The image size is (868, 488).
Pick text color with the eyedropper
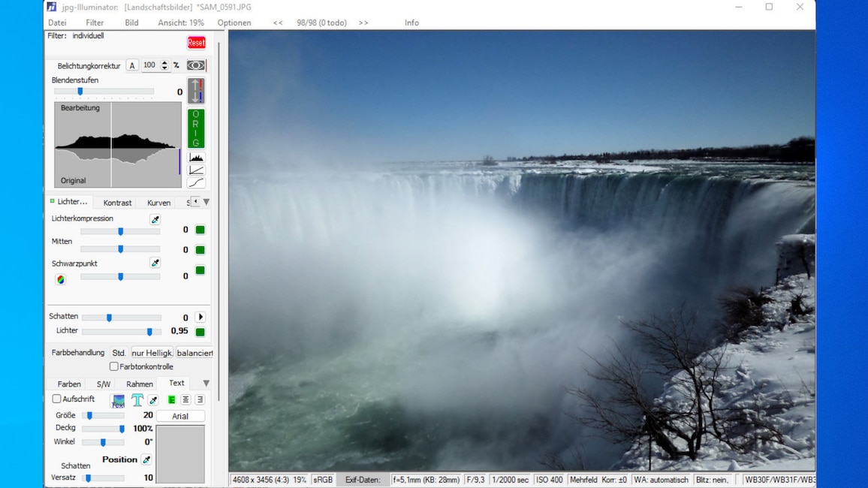click(x=153, y=399)
